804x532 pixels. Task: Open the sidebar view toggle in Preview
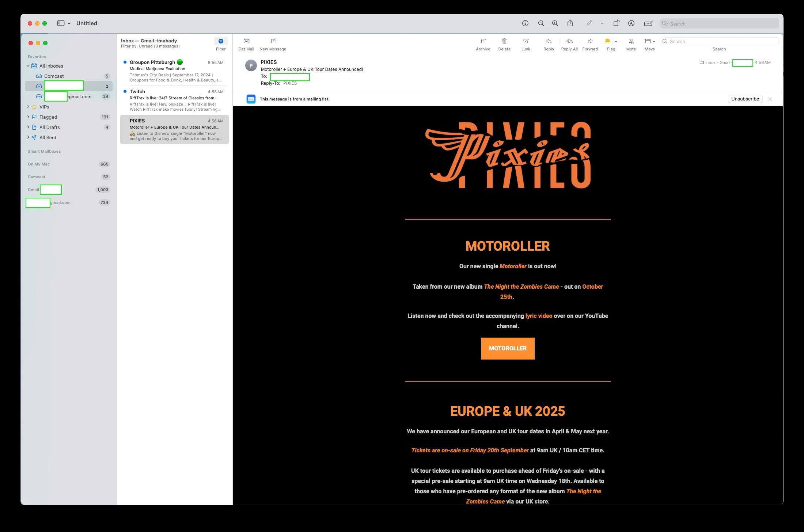[61, 23]
